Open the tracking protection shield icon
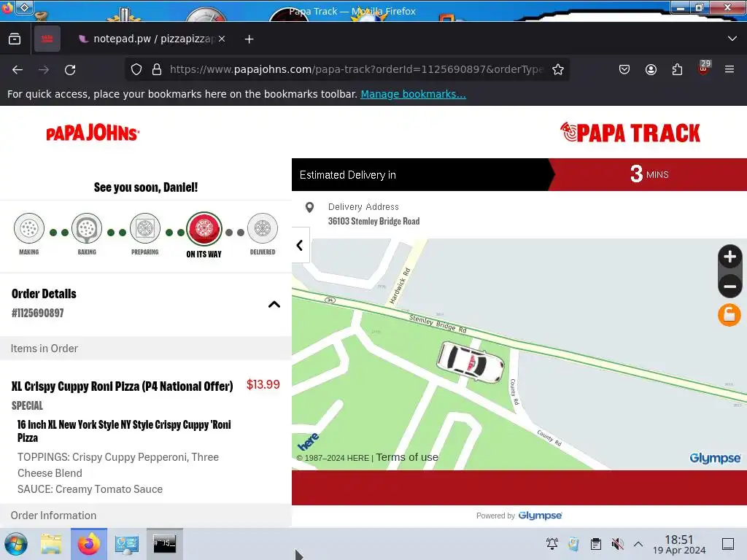 [136, 69]
